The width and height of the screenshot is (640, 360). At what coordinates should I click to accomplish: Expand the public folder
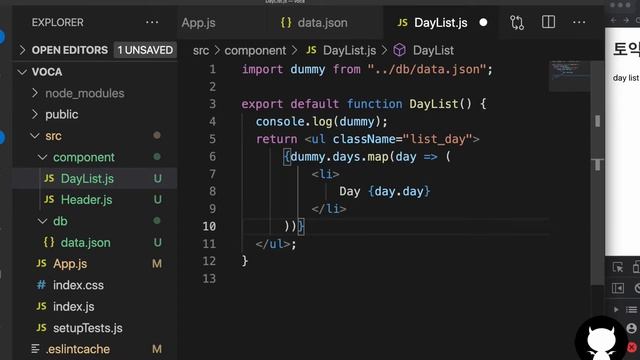[x=35, y=114]
